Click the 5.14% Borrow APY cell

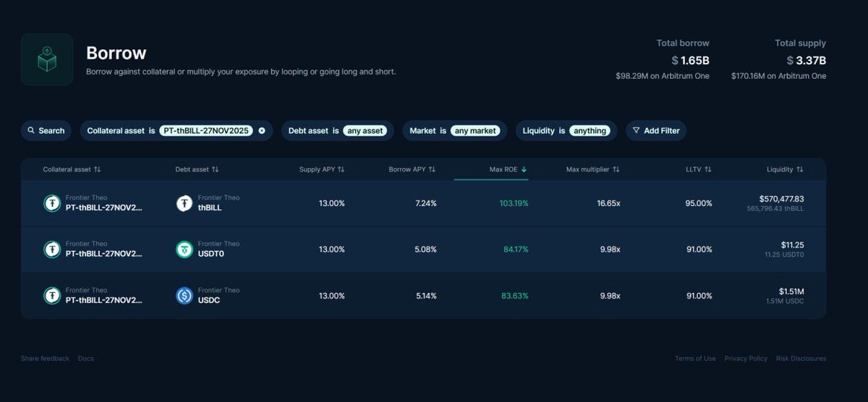(426, 296)
